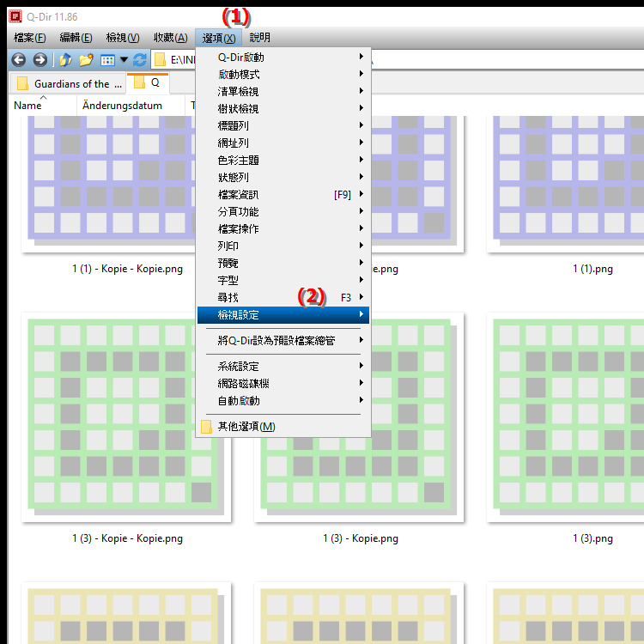The width and height of the screenshot is (644, 644).
Task: Expand the view mode dropdown arrow
Action: [124, 60]
